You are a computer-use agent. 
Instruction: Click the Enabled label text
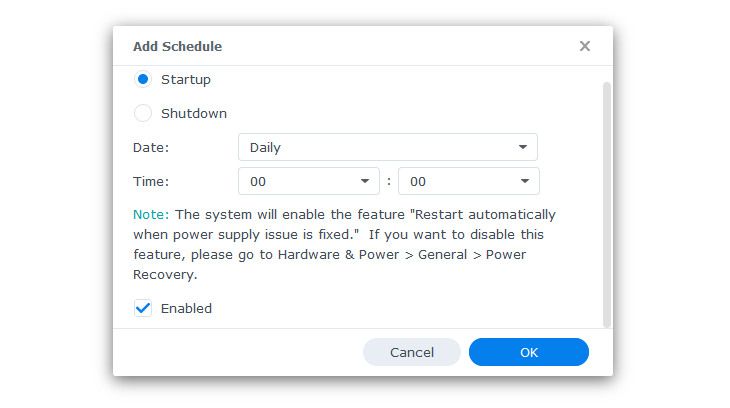pos(186,308)
